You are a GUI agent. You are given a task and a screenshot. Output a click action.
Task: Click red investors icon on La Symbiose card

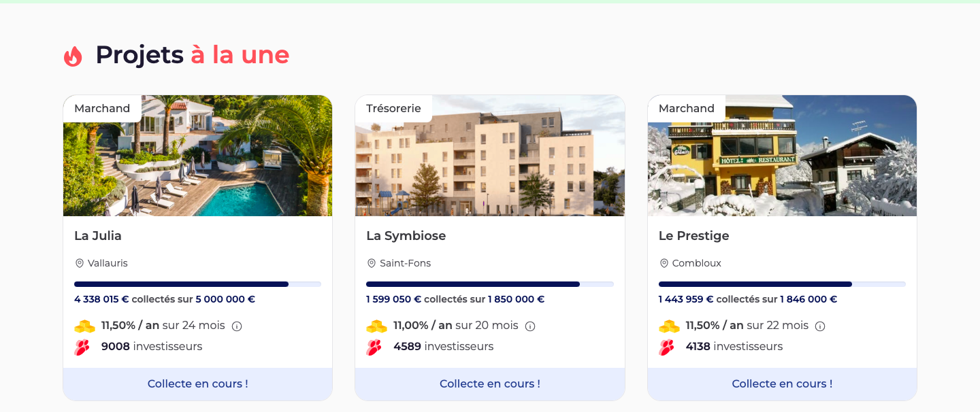pos(374,347)
